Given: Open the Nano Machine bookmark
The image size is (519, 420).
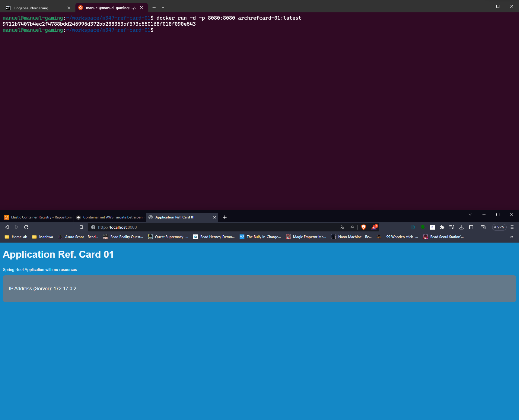Looking at the screenshot, I should (352, 237).
